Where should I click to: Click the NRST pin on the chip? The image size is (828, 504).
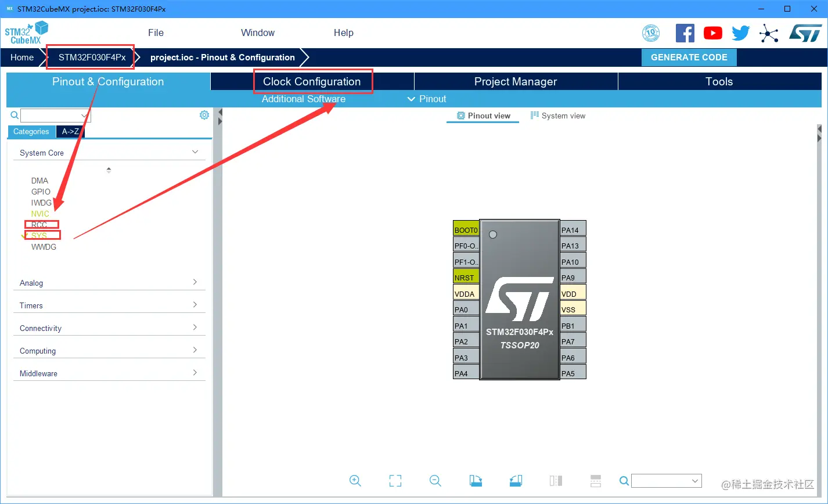click(x=466, y=276)
